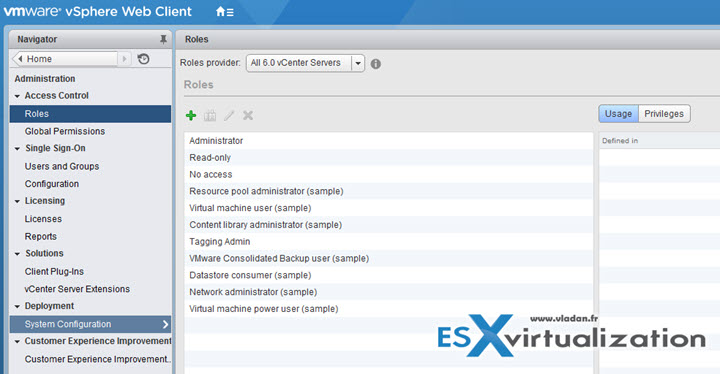Select Roles in the Navigator
The width and height of the screenshot is (720, 374).
click(x=90, y=114)
